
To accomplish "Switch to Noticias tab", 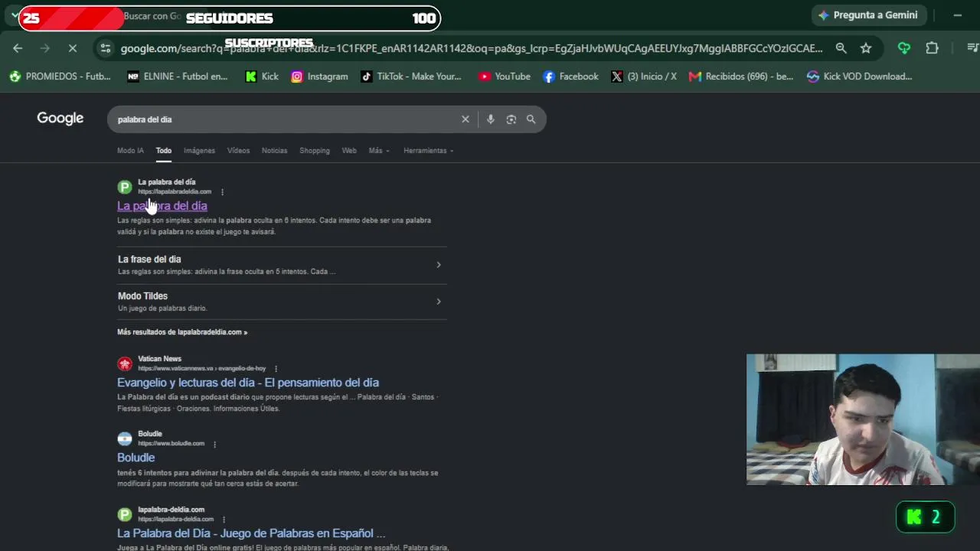I will click(x=274, y=151).
